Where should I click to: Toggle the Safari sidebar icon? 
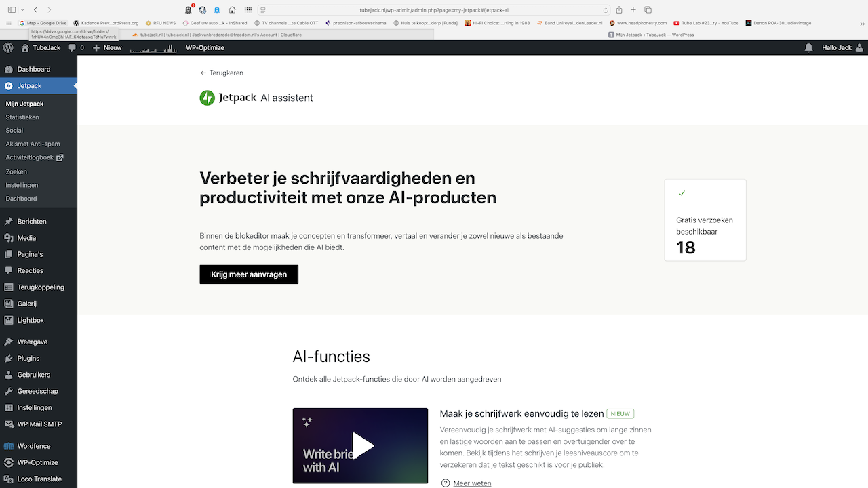coord(12,10)
